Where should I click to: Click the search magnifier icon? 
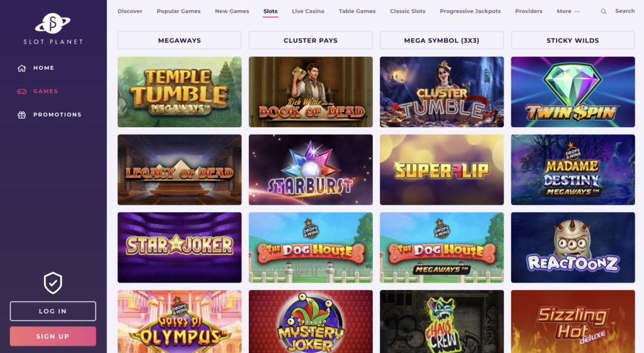[x=603, y=11]
